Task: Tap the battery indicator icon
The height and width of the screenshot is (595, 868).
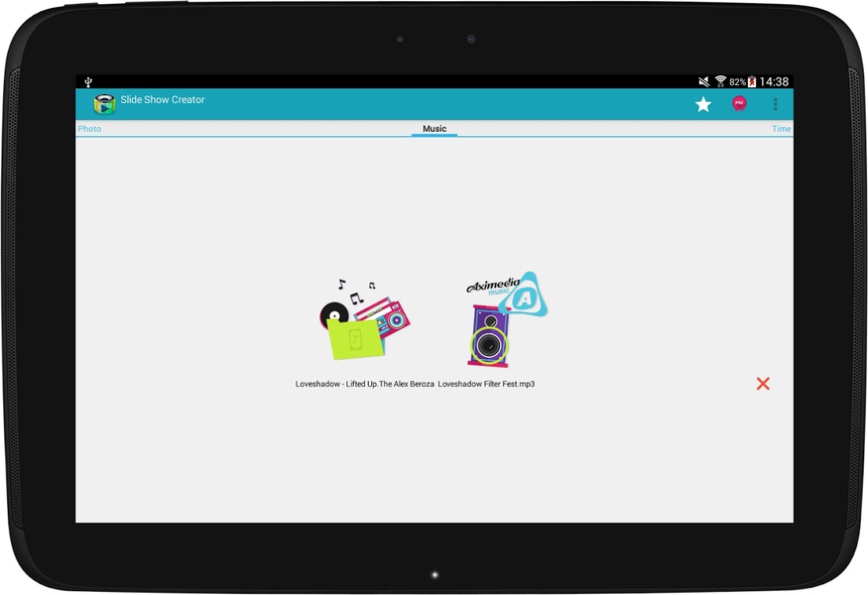Action: (752, 82)
